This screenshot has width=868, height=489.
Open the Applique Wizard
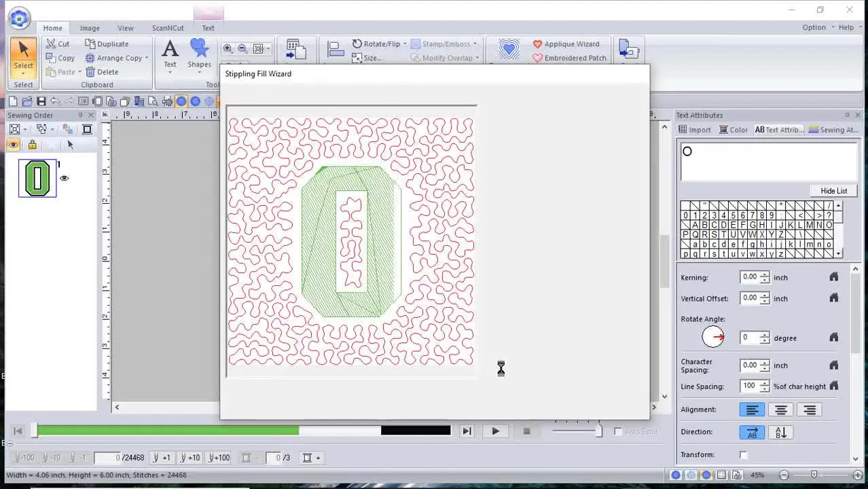566,43
